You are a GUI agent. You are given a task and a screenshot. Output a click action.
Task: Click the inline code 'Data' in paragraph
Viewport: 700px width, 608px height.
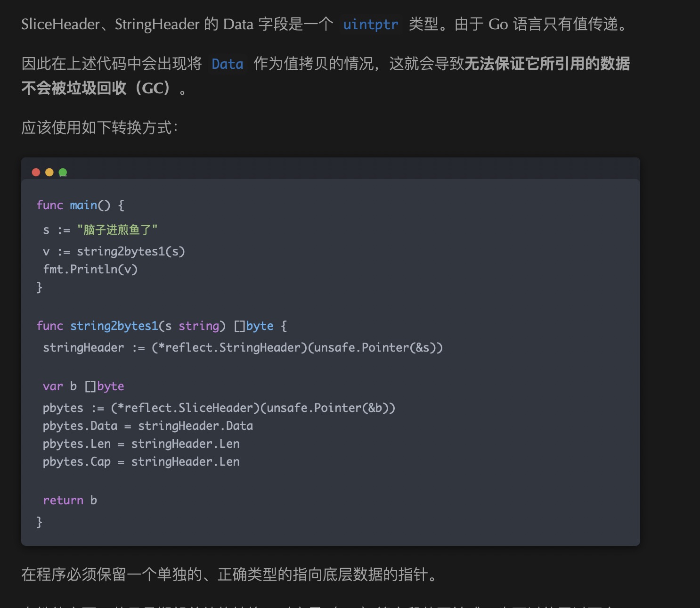coord(228,64)
